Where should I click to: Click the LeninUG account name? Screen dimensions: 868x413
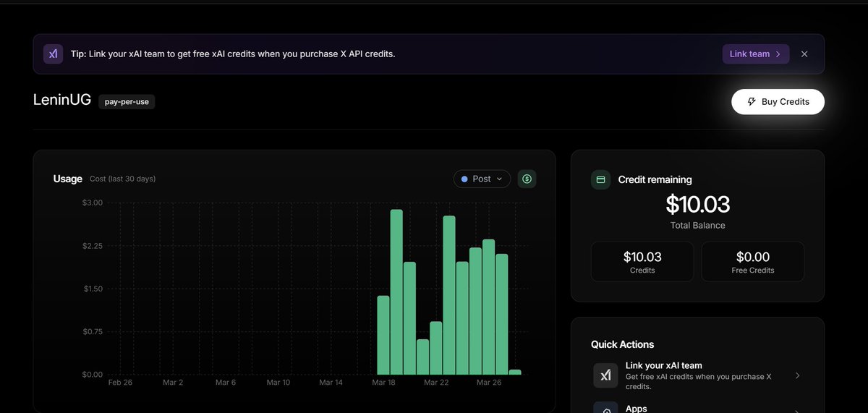click(x=62, y=101)
